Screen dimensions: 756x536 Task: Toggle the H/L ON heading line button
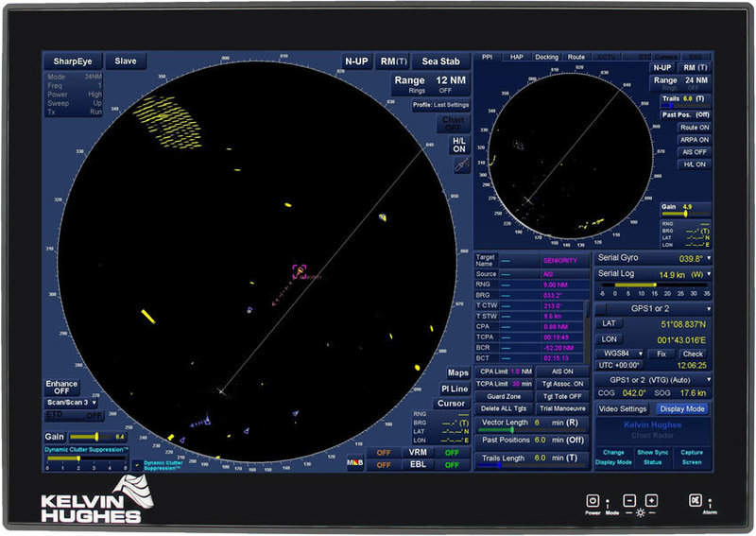tap(459, 144)
